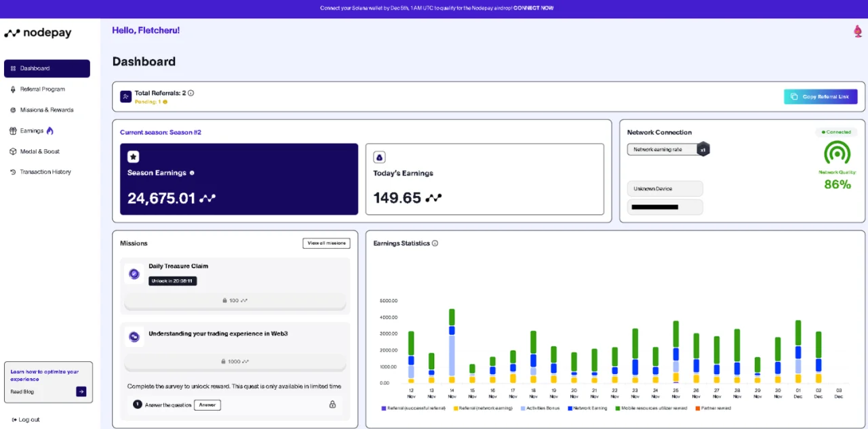Image resolution: width=868 pixels, height=429 pixels.
Task: Click the Network earning rate field
Action: click(663, 149)
